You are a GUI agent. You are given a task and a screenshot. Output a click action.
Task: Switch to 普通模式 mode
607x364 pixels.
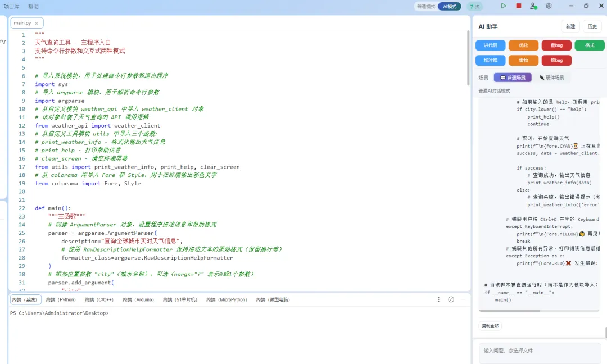tap(426, 7)
